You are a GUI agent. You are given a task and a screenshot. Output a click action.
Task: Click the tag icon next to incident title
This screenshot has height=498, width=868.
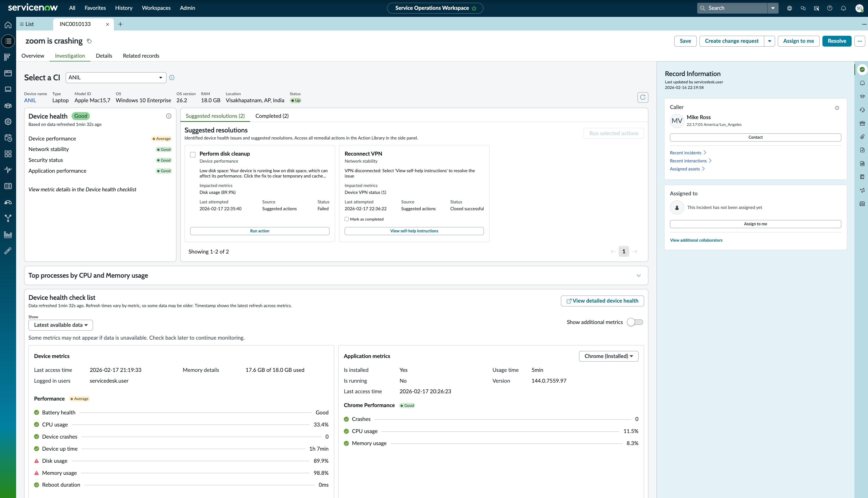tap(89, 41)
